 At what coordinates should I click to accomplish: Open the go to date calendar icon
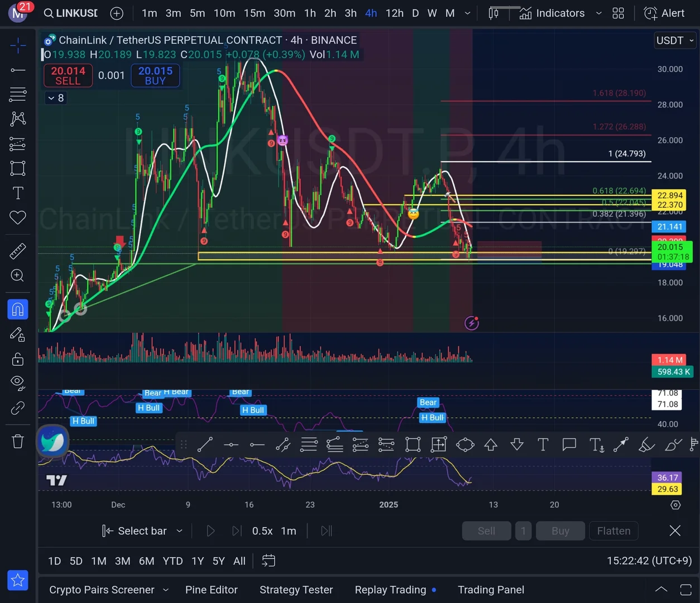(x=269, y=561)
